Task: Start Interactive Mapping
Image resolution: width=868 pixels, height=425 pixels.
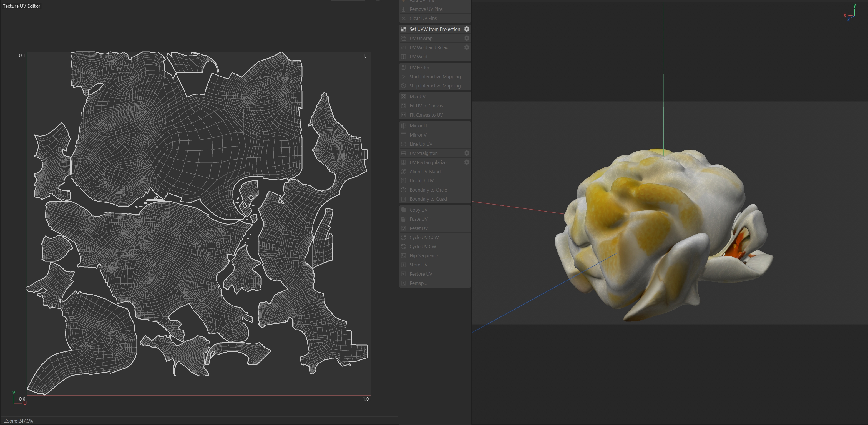Action: pyautogui.click(x=435, y=77)
